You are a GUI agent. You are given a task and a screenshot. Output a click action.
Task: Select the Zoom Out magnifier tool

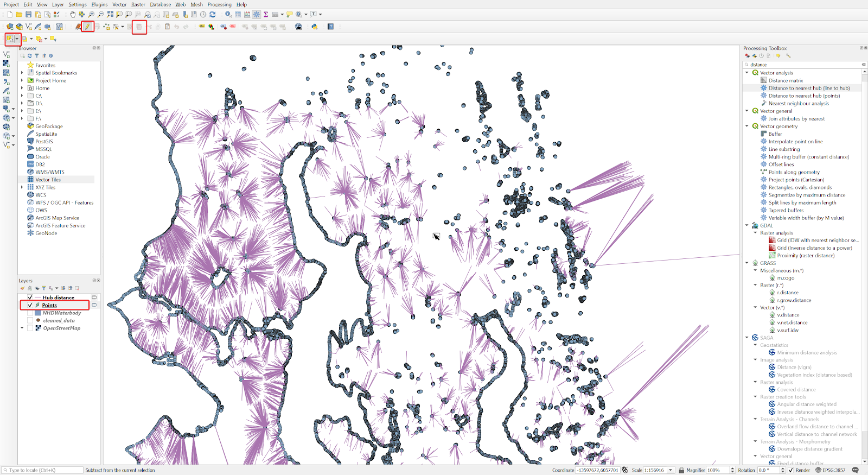[100, 15]
